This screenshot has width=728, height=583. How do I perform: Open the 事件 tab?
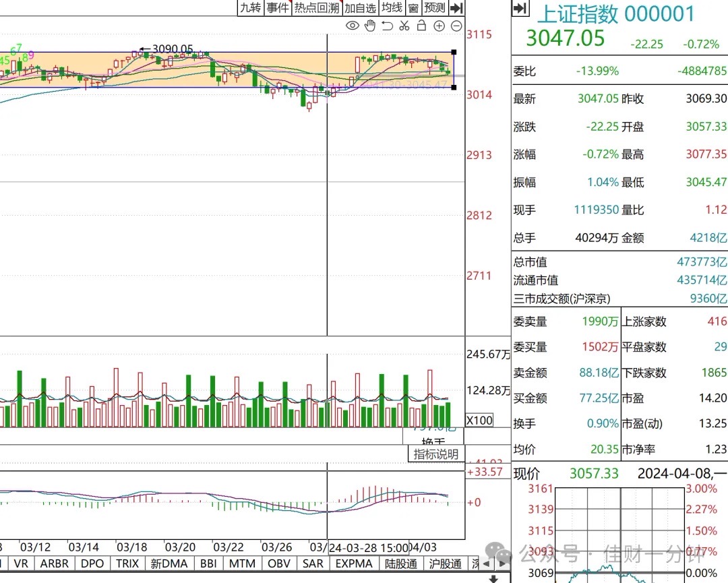pyautogui.click(x=278, y=8)
